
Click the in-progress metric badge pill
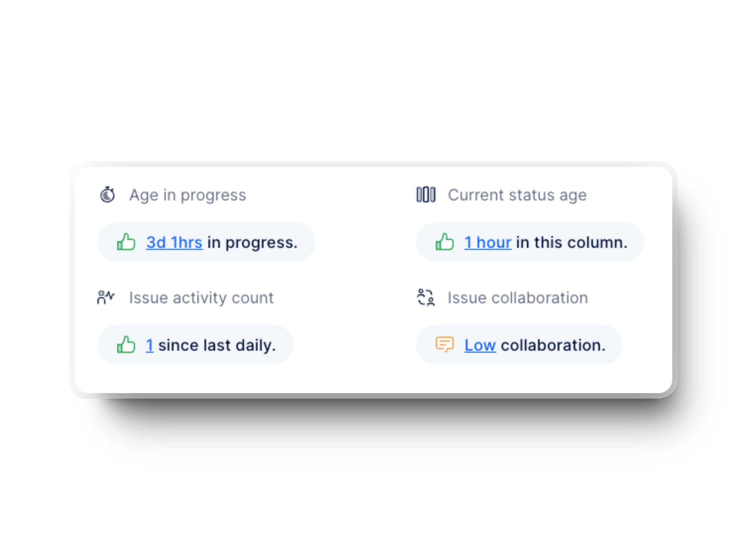[207, 242]
